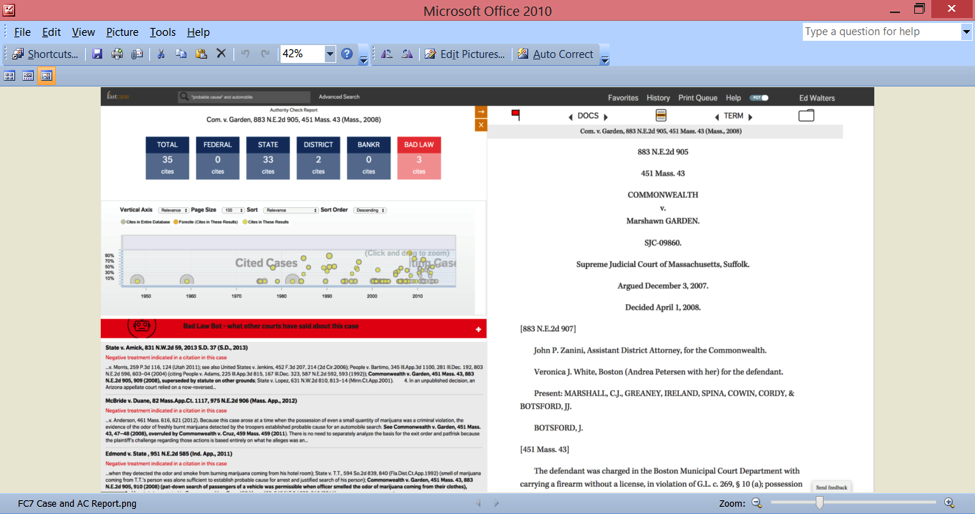975x514 pixels.
Task: Delete the picture with the X icon
Action: [x=221, y=54]
